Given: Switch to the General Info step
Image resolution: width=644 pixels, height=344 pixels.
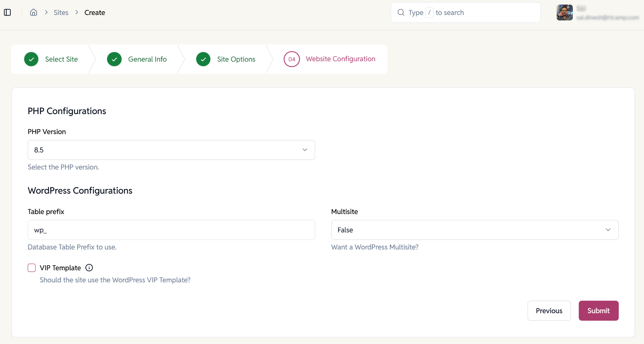Looking at the screenshot, I should pyautogui.click(x=147, y=59).
